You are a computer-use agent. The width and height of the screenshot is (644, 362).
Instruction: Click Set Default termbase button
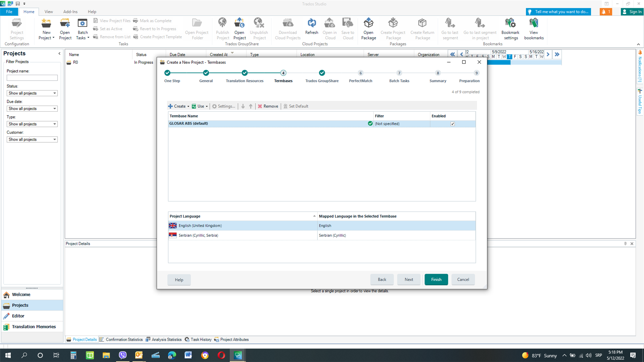click(296, 106)
